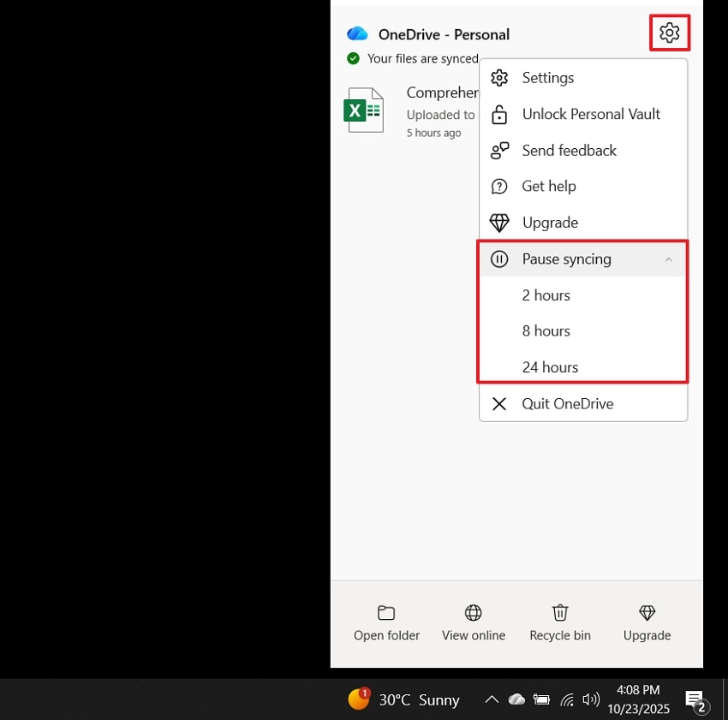Image resolution: width=728 pixels, height=720 pixels.
Task: Click the View online globe icon
Action: click(473, 612)
